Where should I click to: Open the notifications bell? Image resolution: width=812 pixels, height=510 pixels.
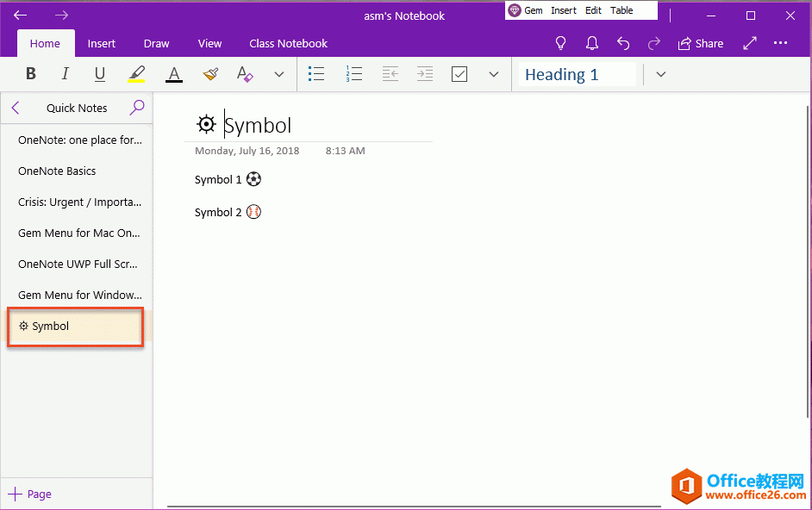point(591,43)
